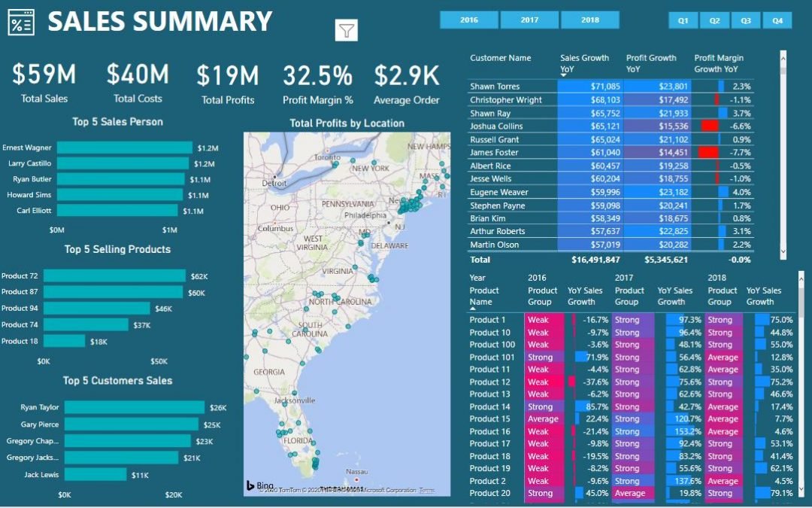Screen dimensions: 812x508
Task: Click the $2.9K Average Order card
Action: (407, 84)
